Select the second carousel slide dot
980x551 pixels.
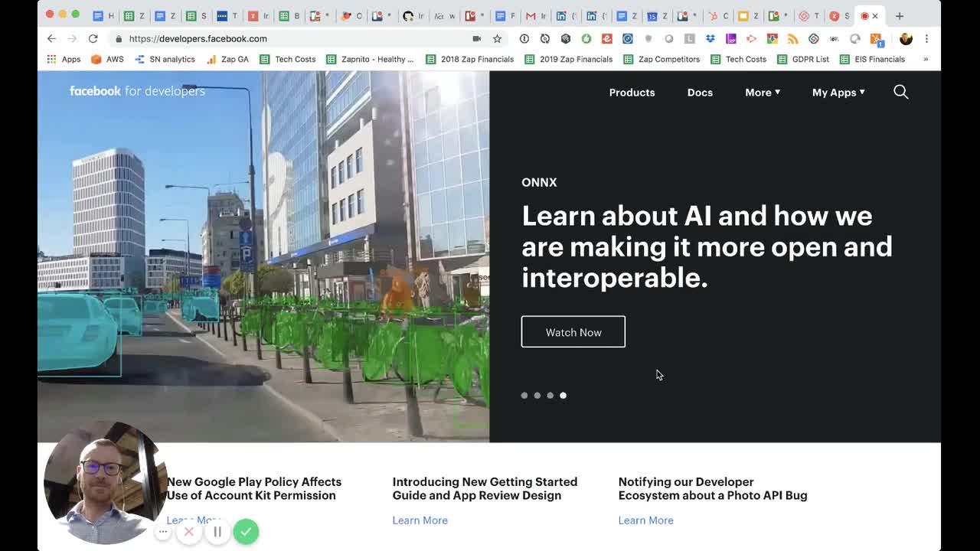click(537, 396)
